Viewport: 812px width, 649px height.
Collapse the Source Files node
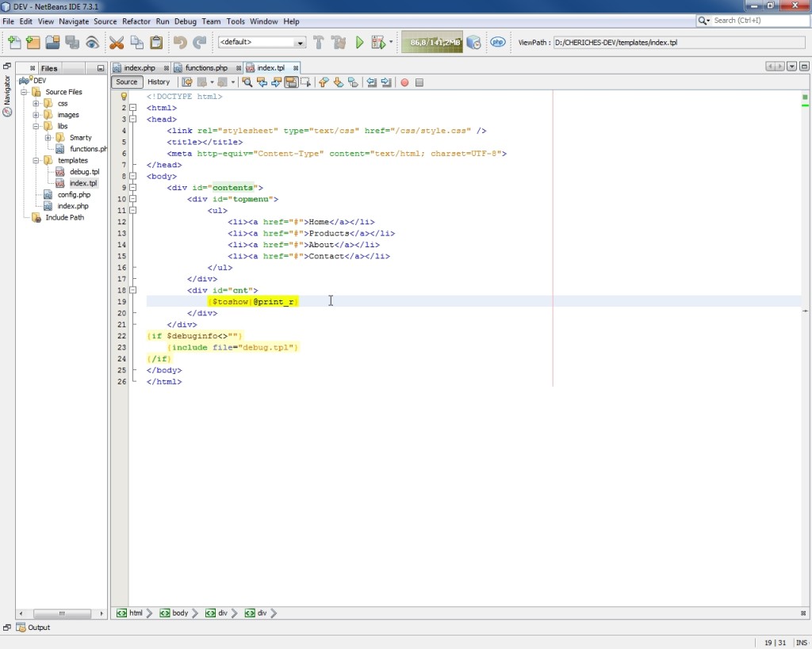(24, 92)
